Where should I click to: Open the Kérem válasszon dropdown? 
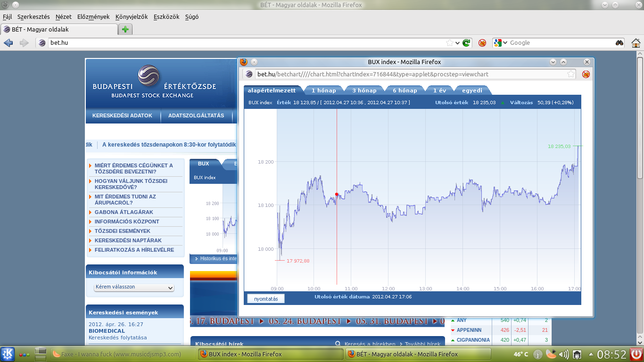134,287
